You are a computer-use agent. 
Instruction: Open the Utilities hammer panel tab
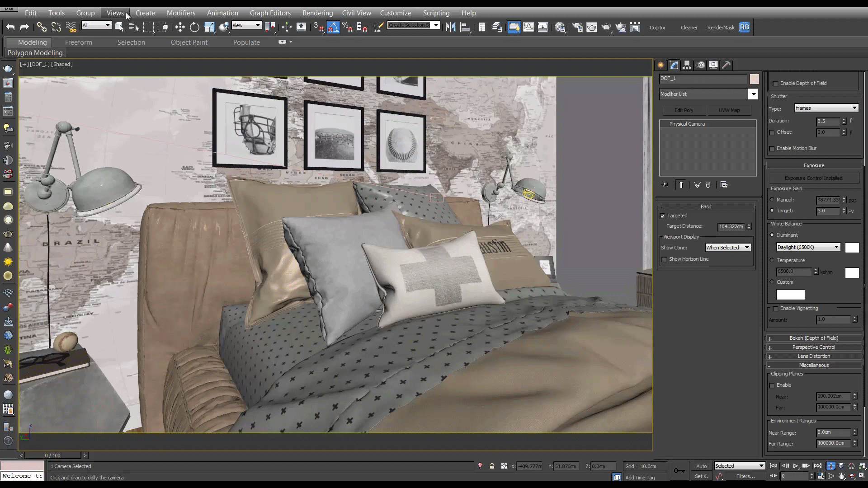point(726,65)
